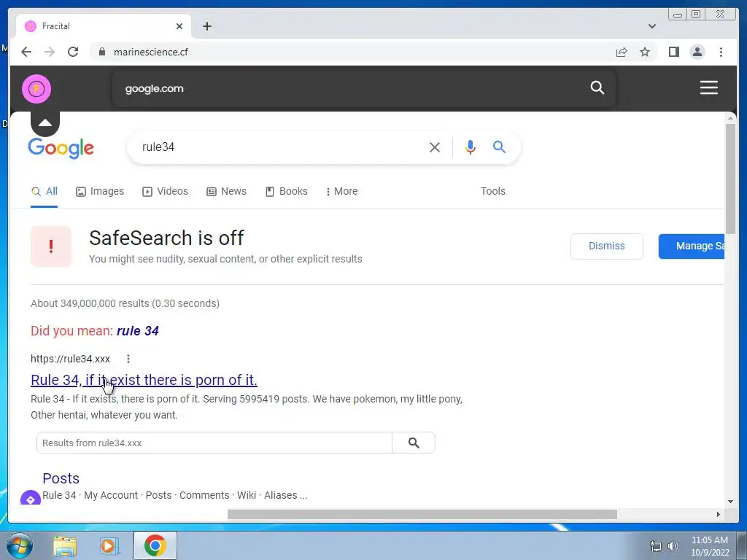The height and width of the screenshot is (560, 747).
Task: Click the horizontal scrollbar thumb
Action: coord(422,514)
